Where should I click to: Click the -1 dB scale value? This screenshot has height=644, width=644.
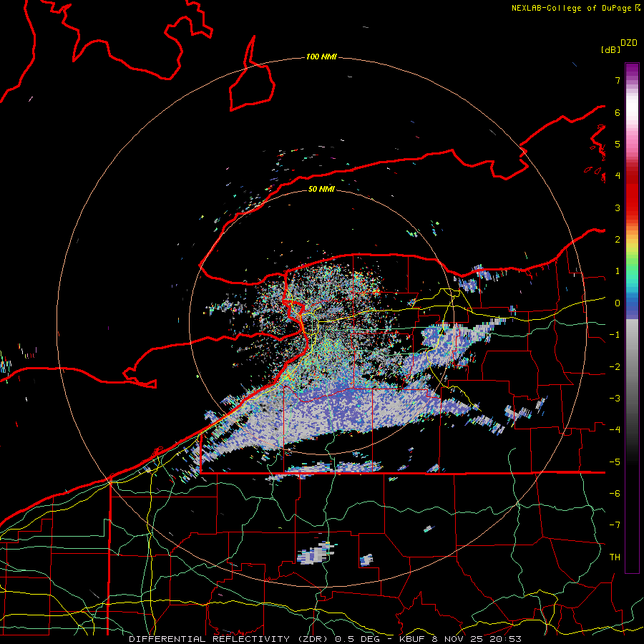[615, 335]
